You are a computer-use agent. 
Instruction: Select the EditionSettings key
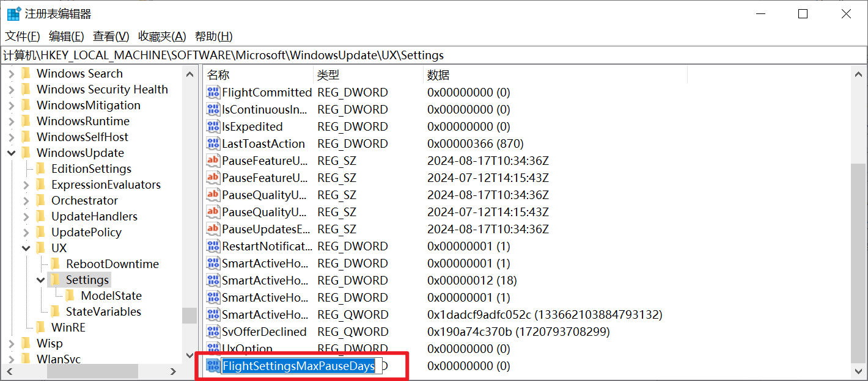pyautogui.click(x=91, y=169)
